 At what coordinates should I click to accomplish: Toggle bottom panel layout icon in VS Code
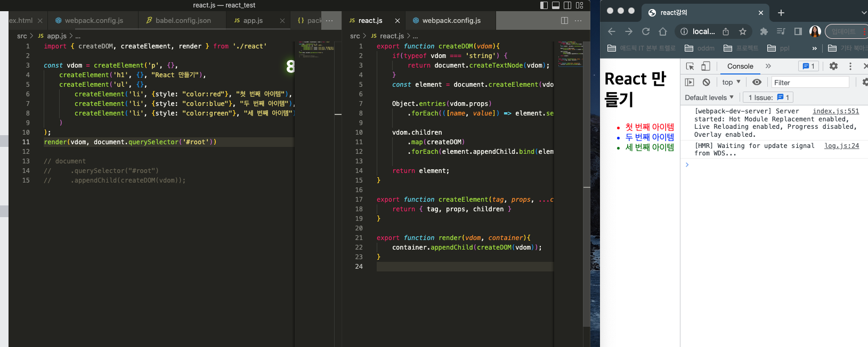tap(556, 5)
